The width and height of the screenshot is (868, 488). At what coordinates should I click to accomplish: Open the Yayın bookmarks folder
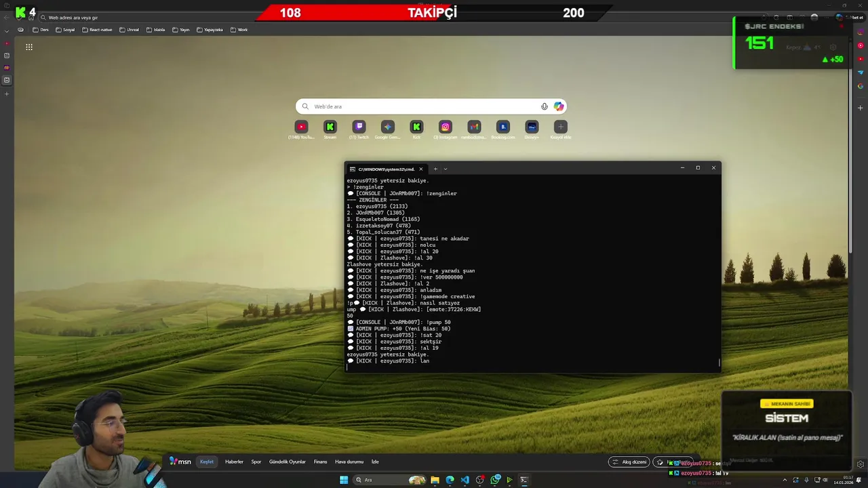(180, 30)
